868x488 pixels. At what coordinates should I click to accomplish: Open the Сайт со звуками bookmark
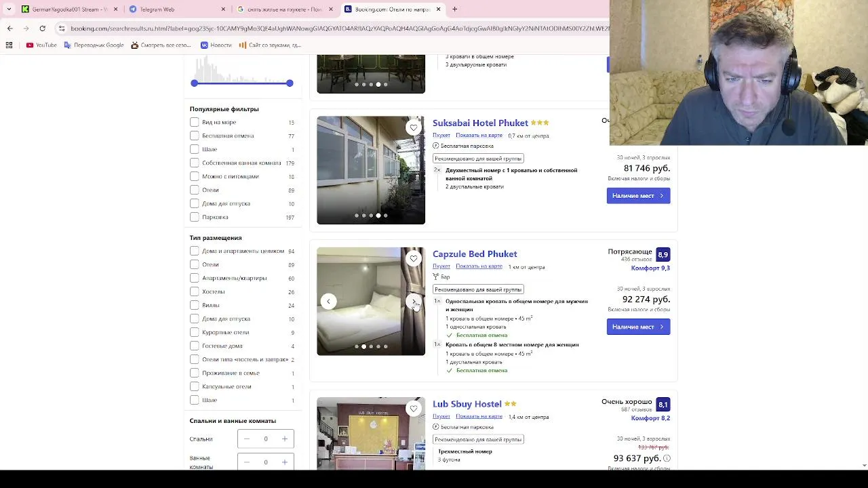(270, 45)
